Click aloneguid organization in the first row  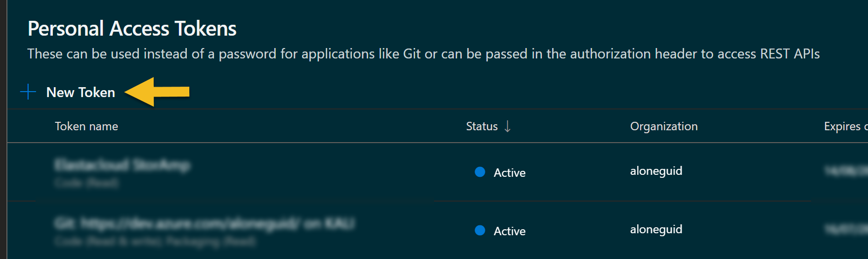click(656, 171)
